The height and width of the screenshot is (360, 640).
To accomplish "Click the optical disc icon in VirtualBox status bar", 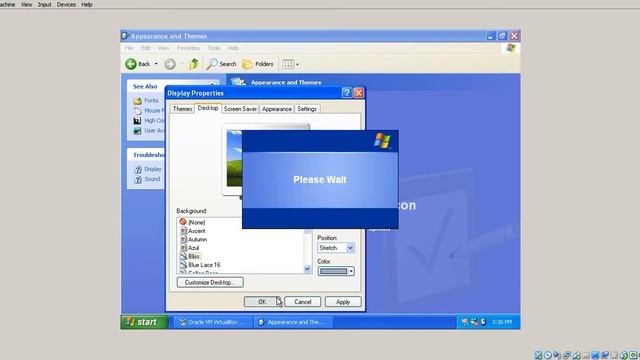I will click(x=548, y=355).
